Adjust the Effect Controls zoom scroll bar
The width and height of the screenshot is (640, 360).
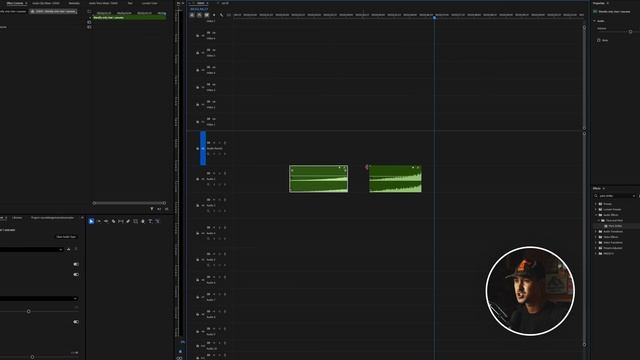129,203
